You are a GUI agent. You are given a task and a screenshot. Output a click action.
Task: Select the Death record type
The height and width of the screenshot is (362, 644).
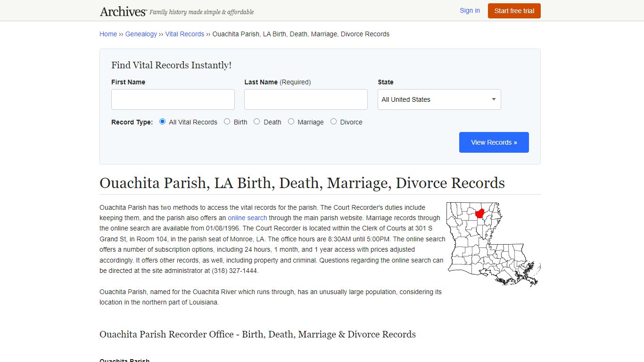click(257, 122)
